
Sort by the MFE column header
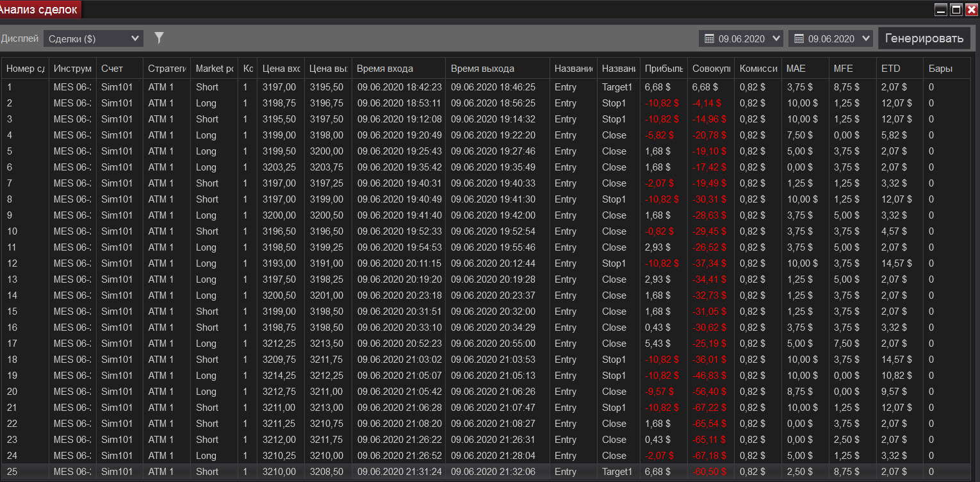(853, 69)
